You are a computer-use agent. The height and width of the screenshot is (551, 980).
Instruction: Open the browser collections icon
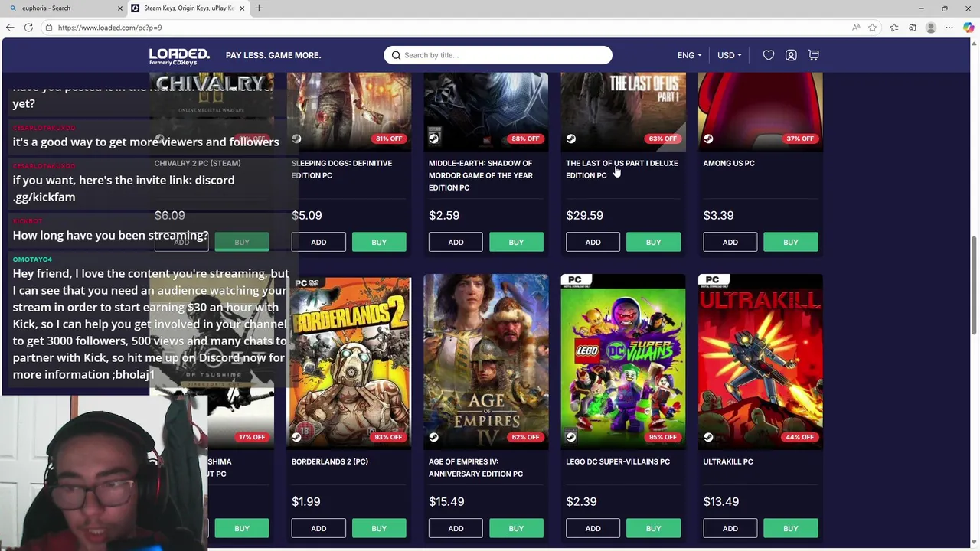tap(912, 28)
